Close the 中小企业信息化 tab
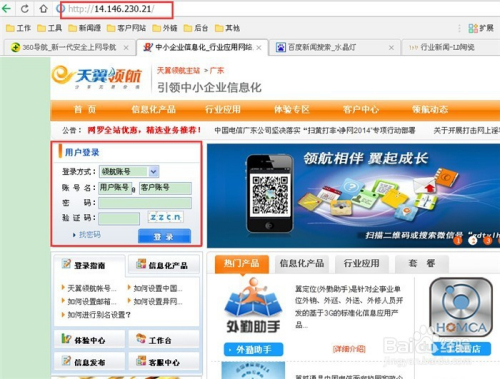This screenshot has height=379, width=500. pyautogui.click(x=259, y=48)
